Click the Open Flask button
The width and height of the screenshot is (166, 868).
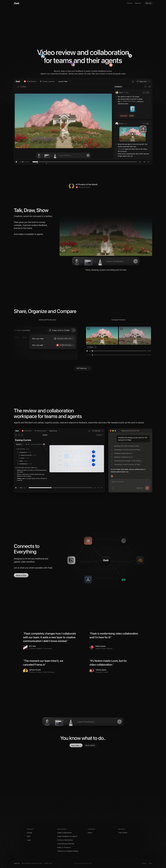[x=76, y=745]
